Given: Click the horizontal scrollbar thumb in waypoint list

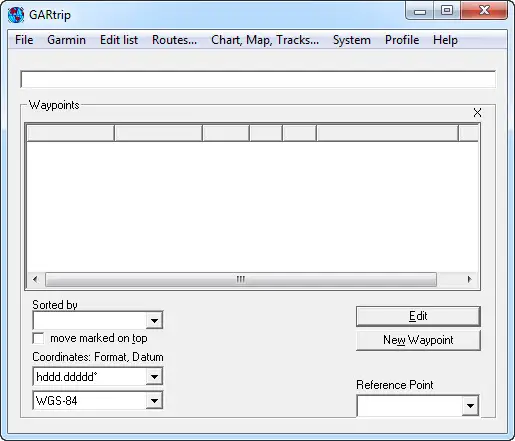Looking at the screenshot, I should [x=241, y=279].
